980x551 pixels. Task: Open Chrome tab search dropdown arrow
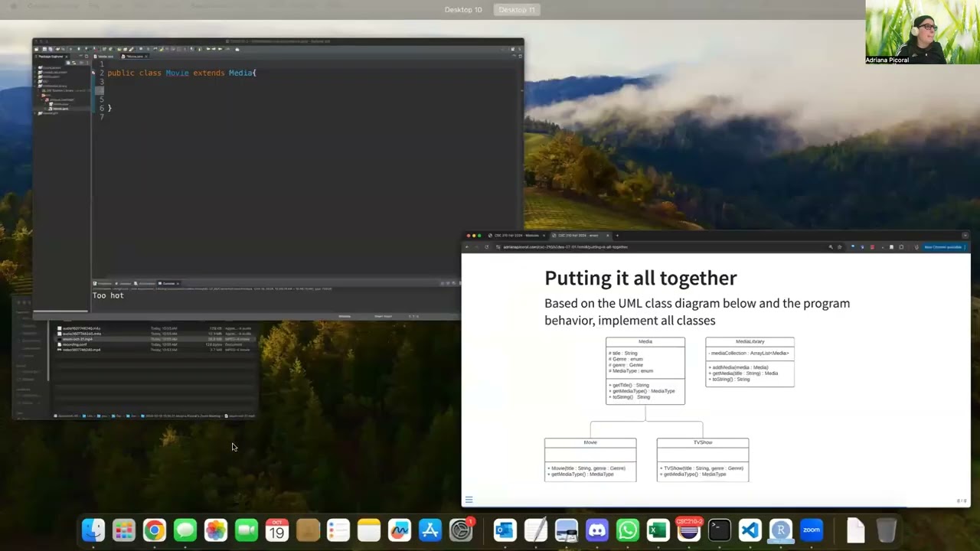[965, 236]
